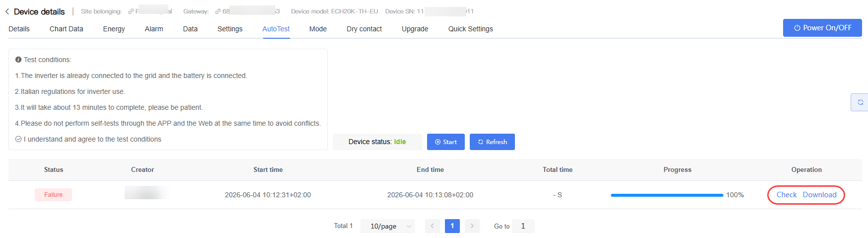Click the Site belonging link icon
This screenshot has height=238, width=868.
pyautogui.click(x=131, y=11)
